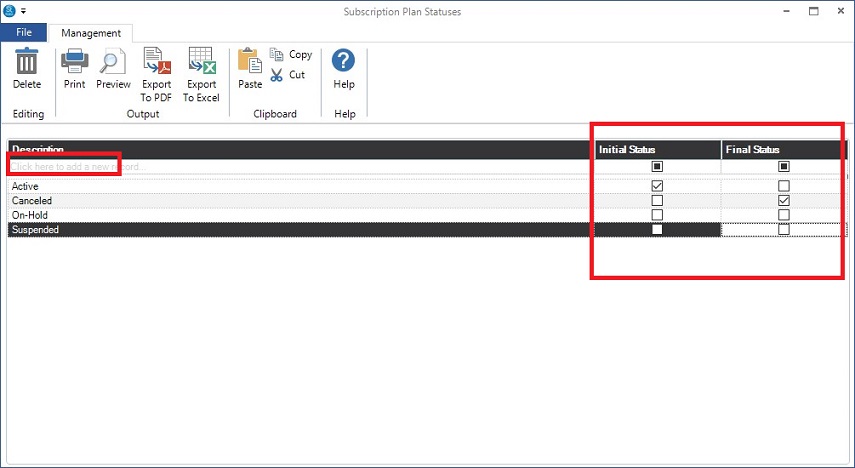Image resolution: width=855 pixels, height=468 pixels.
Task: Open Print Preview from the ribbon
Action: tap(114, 63)
